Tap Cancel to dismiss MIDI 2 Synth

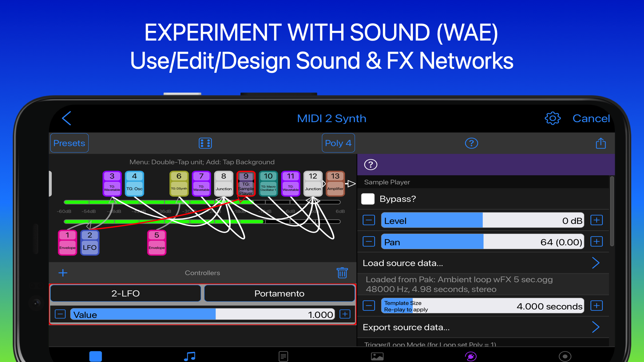coord(591,118)
